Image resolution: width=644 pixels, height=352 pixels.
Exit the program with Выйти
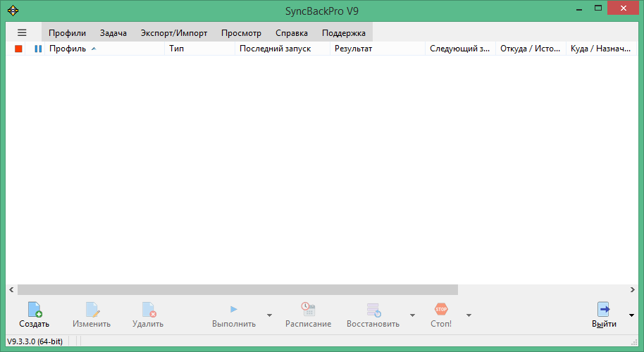pyautogui.click(x=604, y=315)
